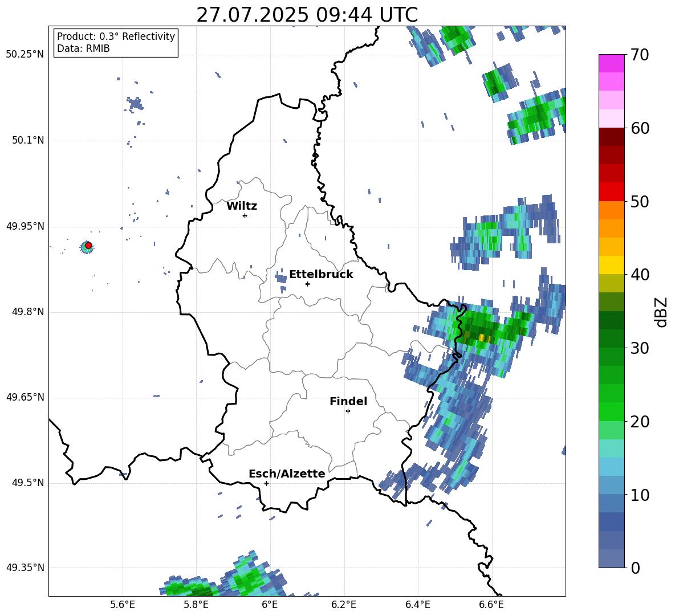Click the Esch/Alzette city label

[x=287, y=474]
